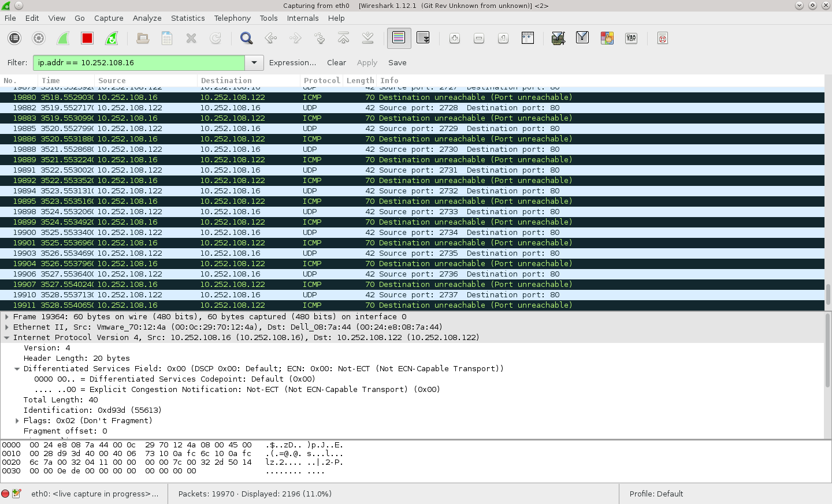Open the filter history dropdown arrow
Viewport: 832px width, 504px height.
click(x=254, y=62)
